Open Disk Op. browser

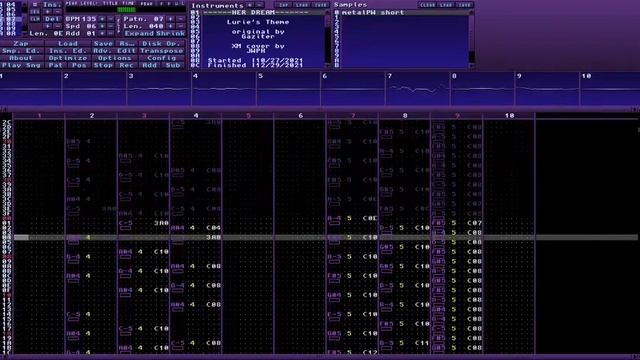[x=162, y=43]
